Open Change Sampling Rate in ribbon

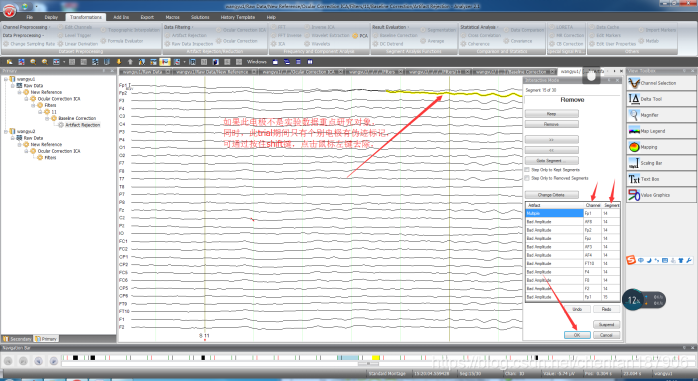(28, 44)
